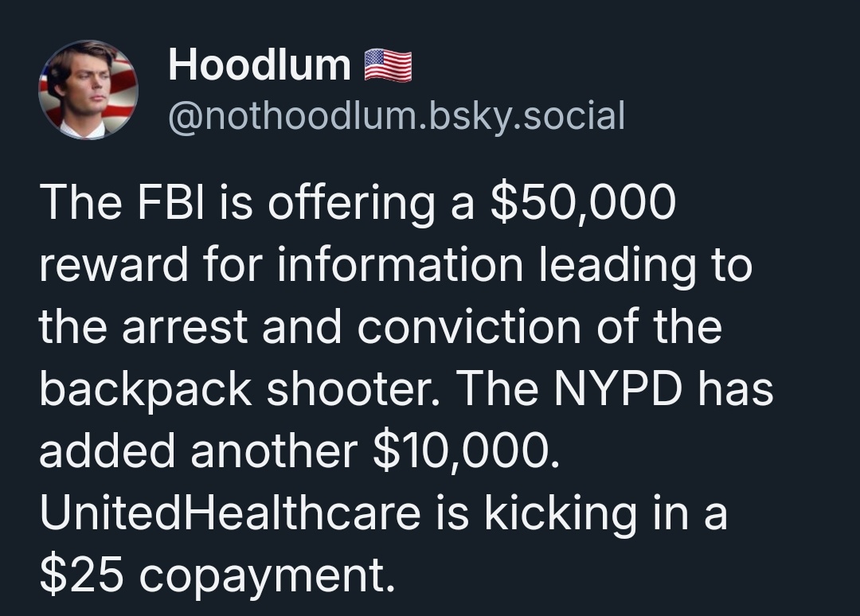Click the word "shooter" in the post
The height and width of the screenshot is (616, 860).
[350, 390]
